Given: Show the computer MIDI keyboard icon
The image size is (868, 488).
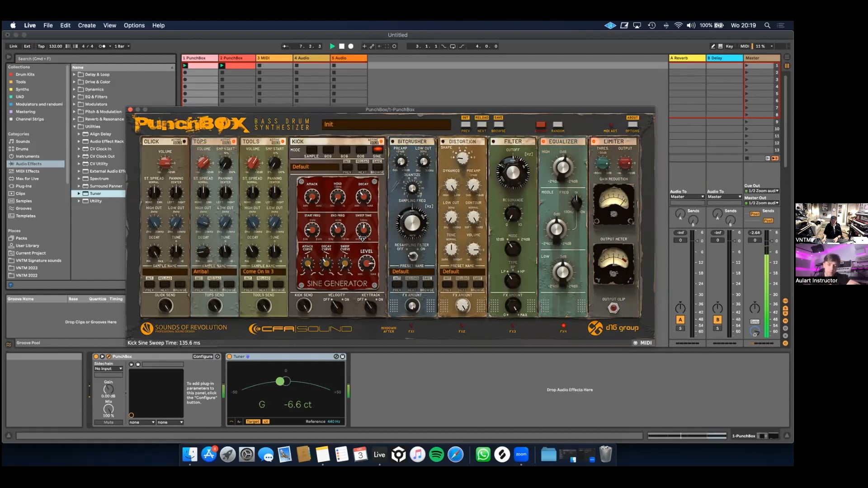Looking at the screenshot, I should click(720, 46).
